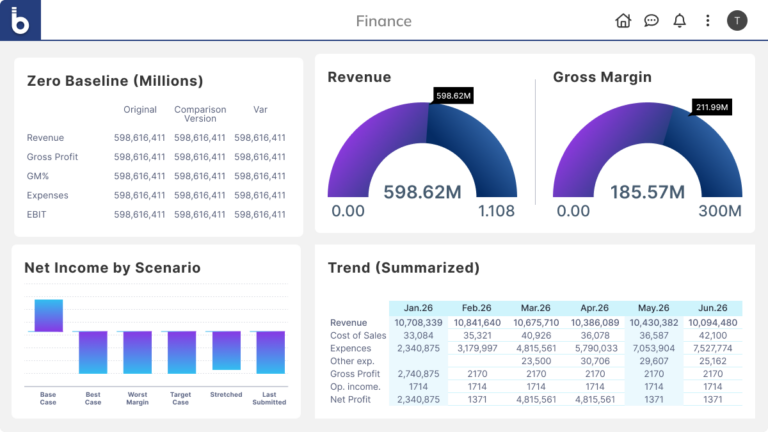The height and width of the screenshot is (432, 768).
Task: Go to the home screen icon
Action: tap(623, 21)
